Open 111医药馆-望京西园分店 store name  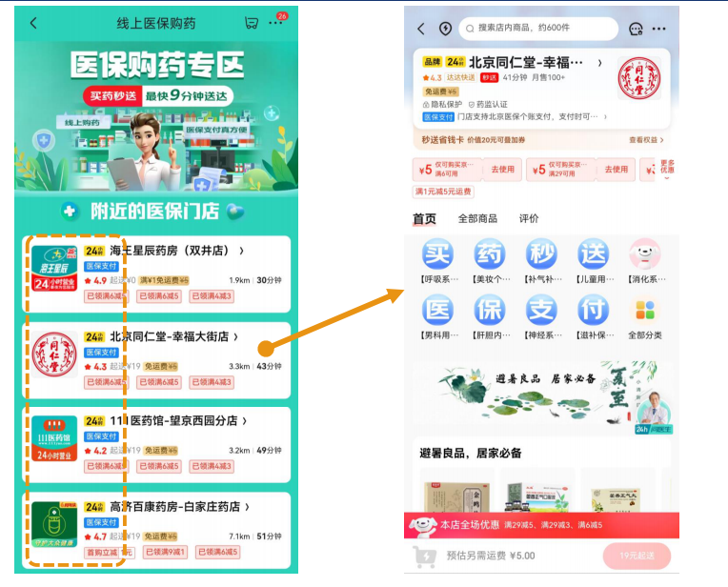[173, 421]
